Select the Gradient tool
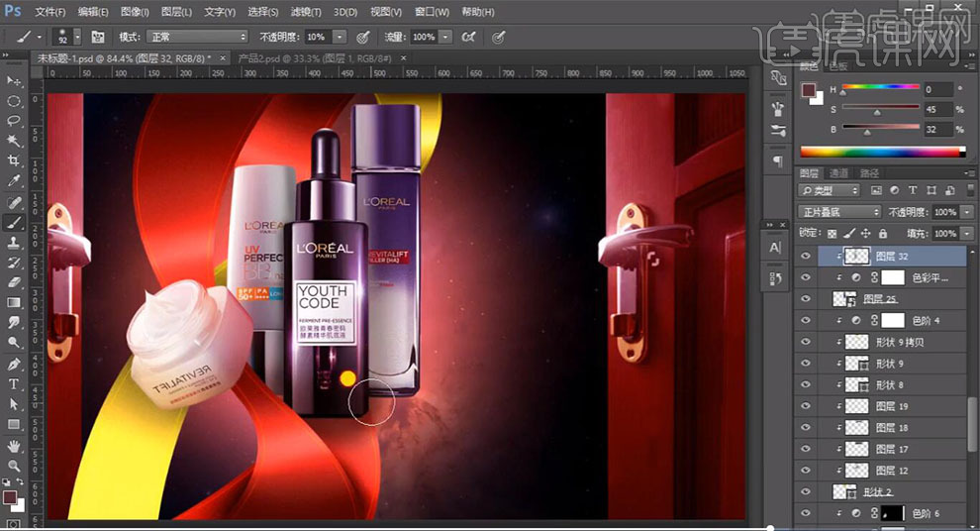The width and height of the screenshot is (980, 531). coord(13,303)
